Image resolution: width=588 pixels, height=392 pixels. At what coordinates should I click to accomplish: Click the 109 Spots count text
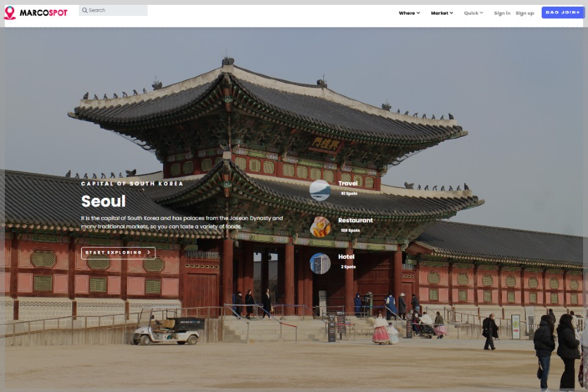[350, 230]
